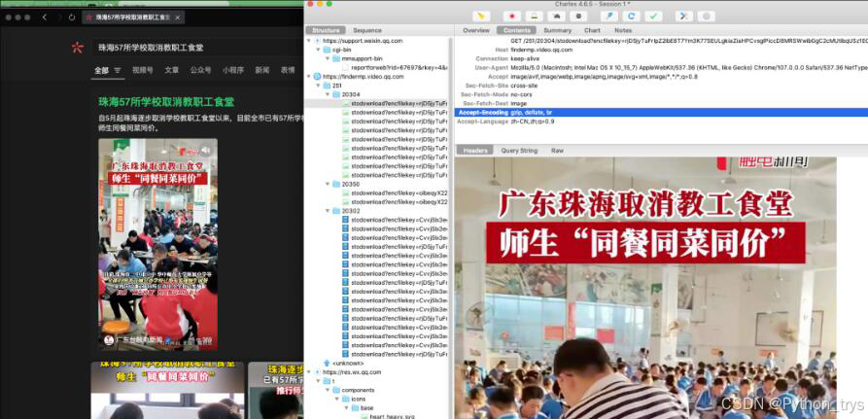This screenshot has height=419, width=868.
Task: Collapse the mmsupport-bin folder
Action: (x=327, y=58)
